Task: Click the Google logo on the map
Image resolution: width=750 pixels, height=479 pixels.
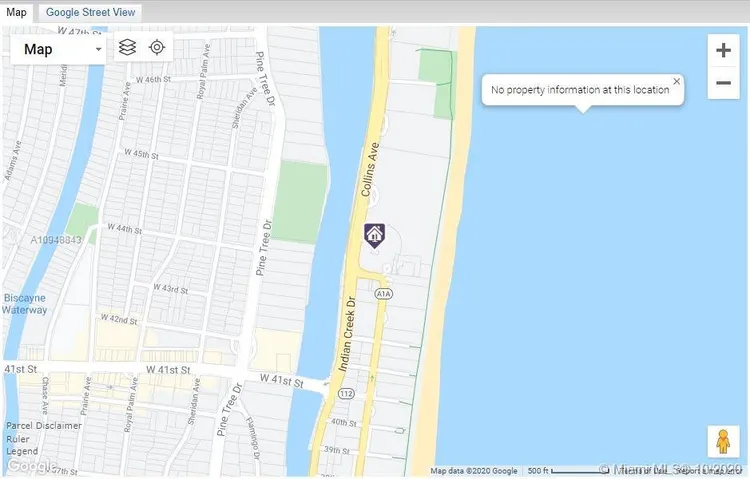Action: pyautogui.click(x=30, y=465)
